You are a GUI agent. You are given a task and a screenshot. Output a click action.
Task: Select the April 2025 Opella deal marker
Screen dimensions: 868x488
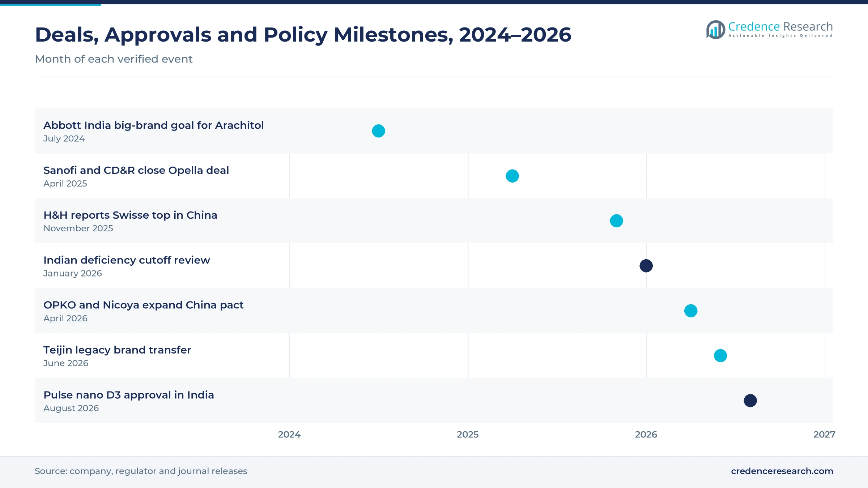[512, 176]
